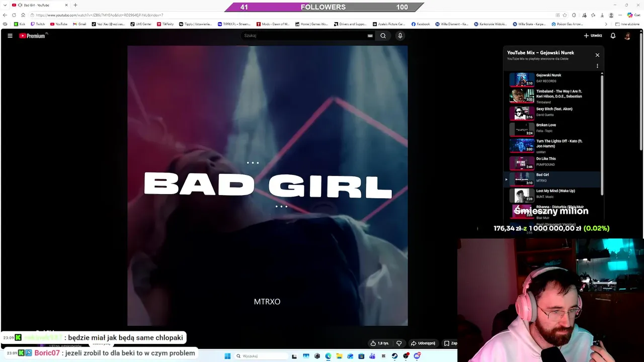Open the browser extensions icon
This screenshot has width=644, height=362.
(574, 15)
